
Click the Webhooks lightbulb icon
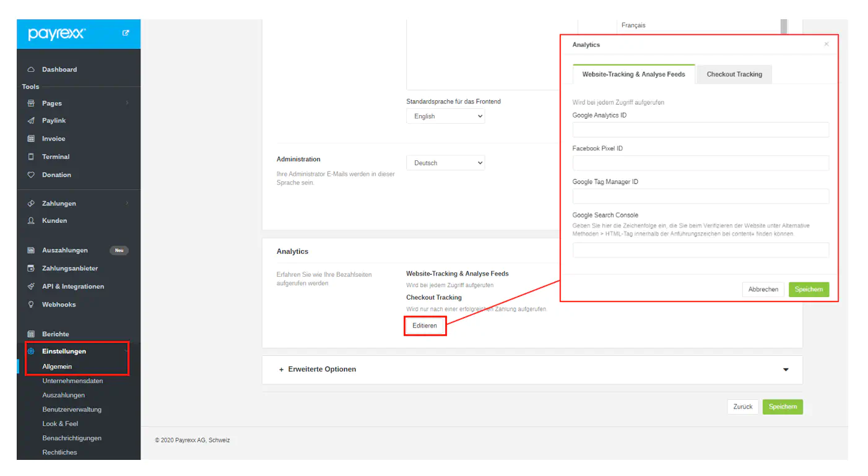pyautogui.click(x=31, y=305)
